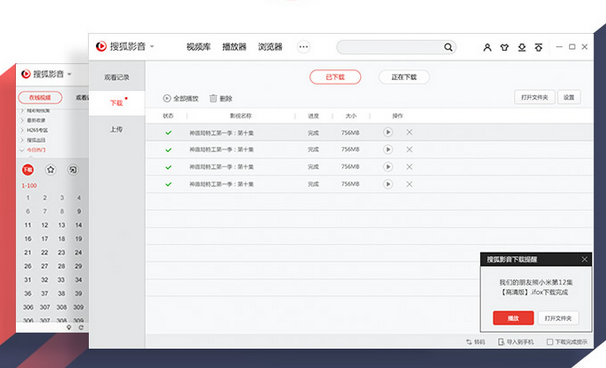
Task: Switch to the 播放器 tab
Action: tap(234, 47)
